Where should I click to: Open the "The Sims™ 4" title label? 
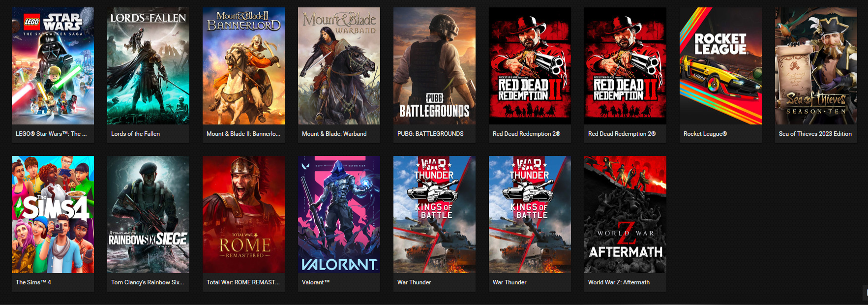click(33, 282)
